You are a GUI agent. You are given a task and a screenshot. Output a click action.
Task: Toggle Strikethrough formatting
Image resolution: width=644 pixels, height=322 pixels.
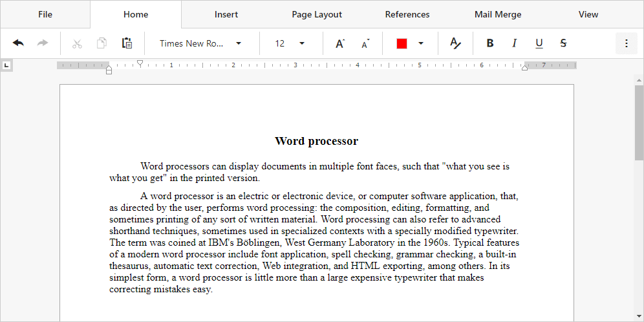pos(563,43)
